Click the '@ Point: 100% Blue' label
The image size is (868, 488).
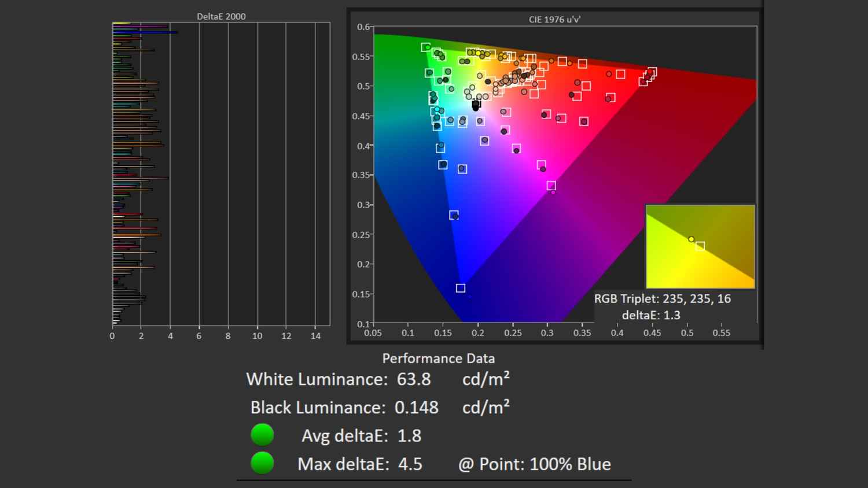coord(534,464)
